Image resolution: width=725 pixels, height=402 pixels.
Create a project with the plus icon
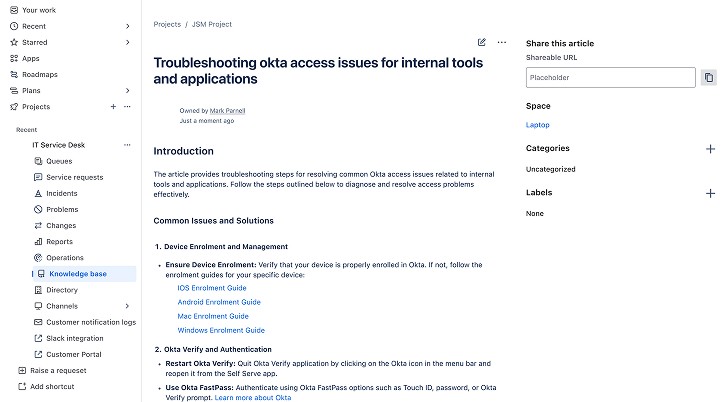(x=113, y=106)
